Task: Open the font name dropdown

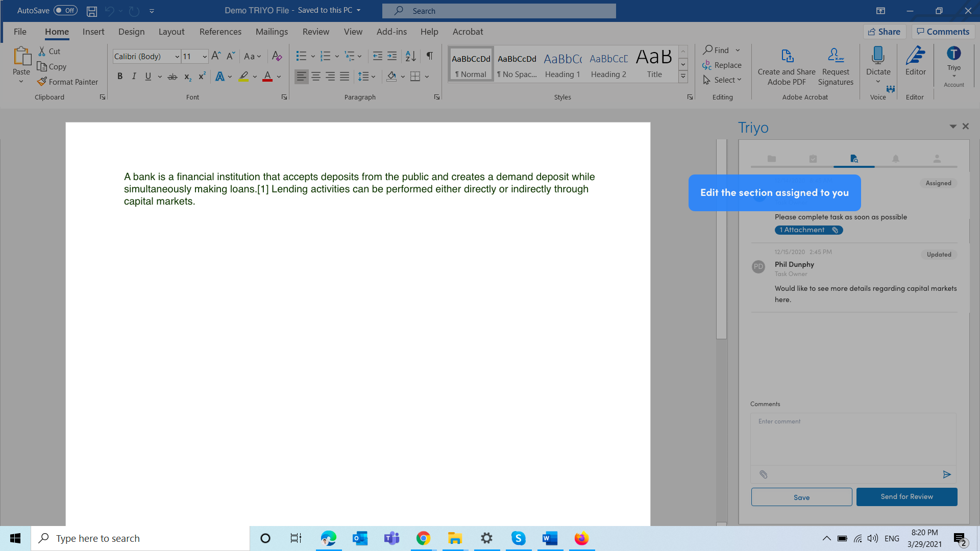Action: 177,57
